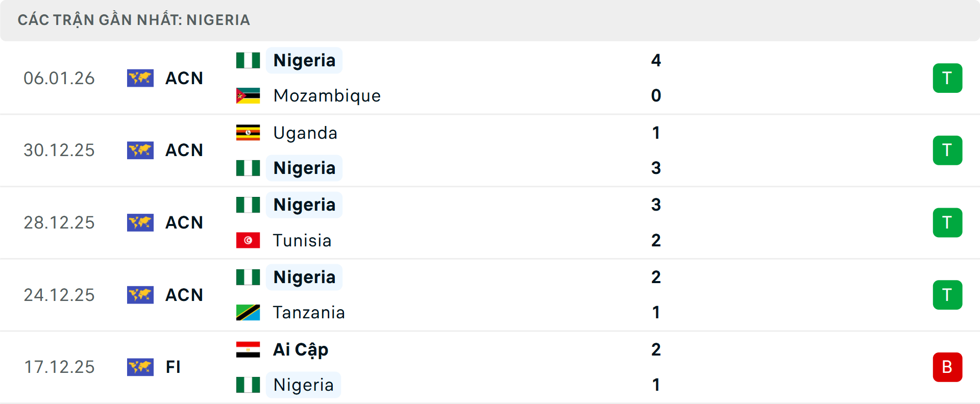Open the Nigeria team page from the first row
The width and height of the screenshot is (980, 404).
[304, 60]
